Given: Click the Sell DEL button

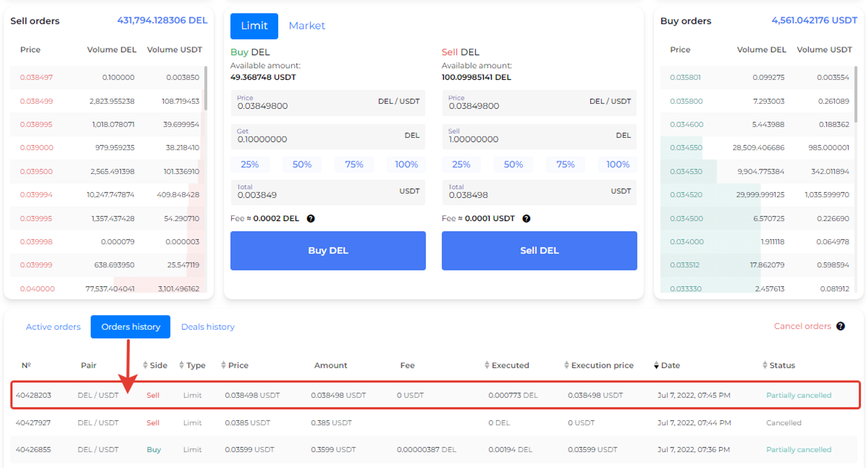Looking at the screenshot, I should pyautogui.click(x=539, y=250).
